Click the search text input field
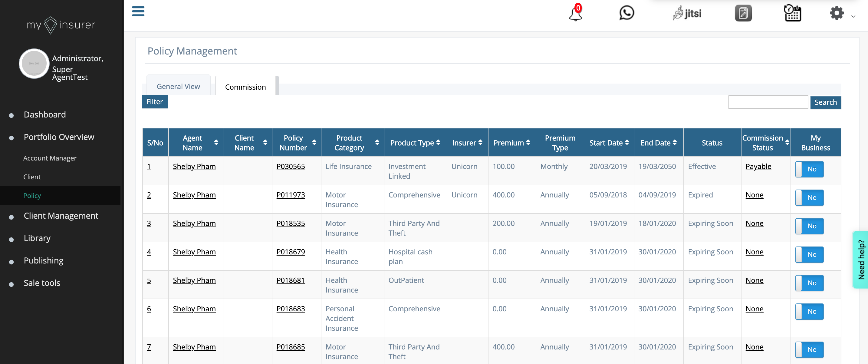The height and width of the screenshot is (364, 868). pos(768,102)
